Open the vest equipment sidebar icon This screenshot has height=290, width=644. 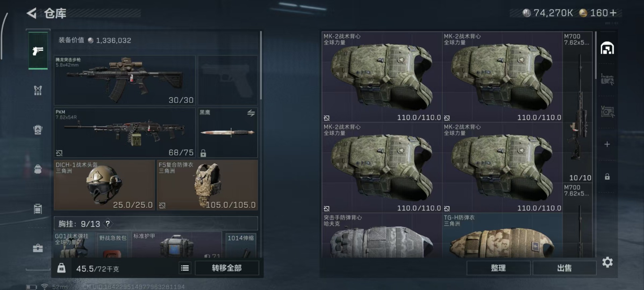38,90
